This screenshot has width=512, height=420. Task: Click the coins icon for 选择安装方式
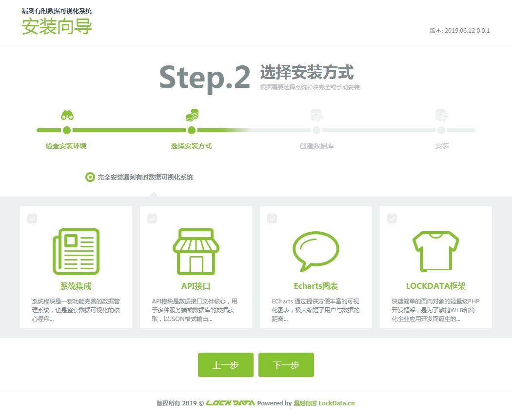point(192,115)
